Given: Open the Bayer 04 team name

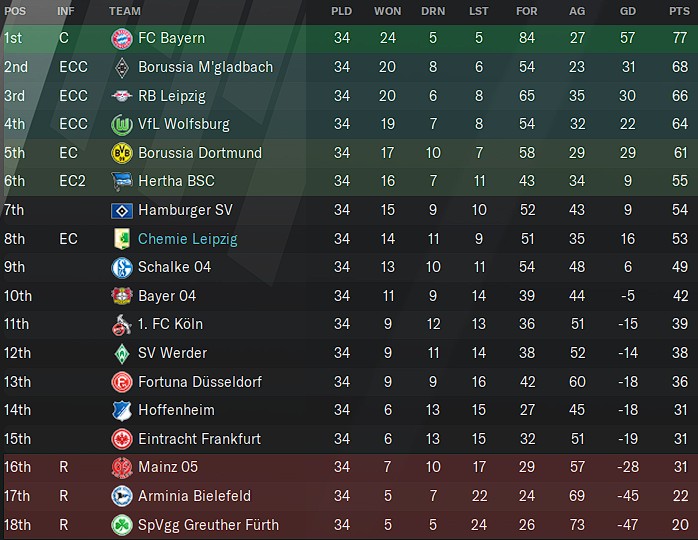Looking at the screenshot, I should 167,296.
